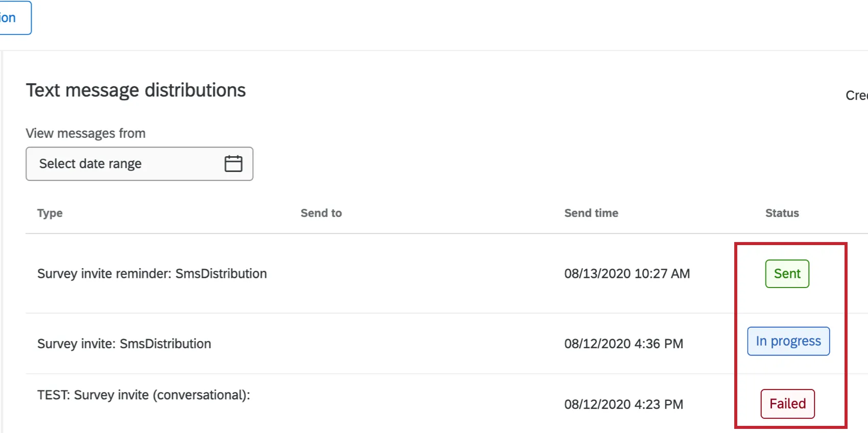This screenshot has width=868, height=433.
Task: Select the Survey invite reminder: SmsDistribution row
Action: pyautogui.click(x=152, y=274)
